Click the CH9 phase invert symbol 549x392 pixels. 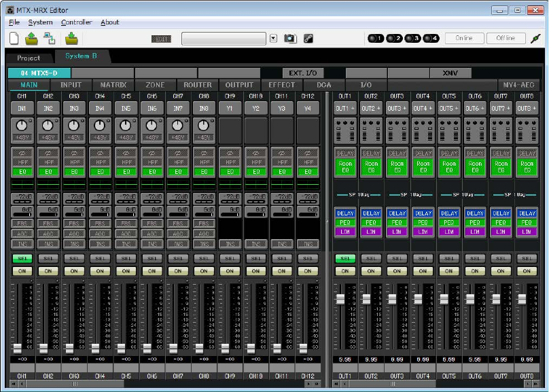[230, 154]
